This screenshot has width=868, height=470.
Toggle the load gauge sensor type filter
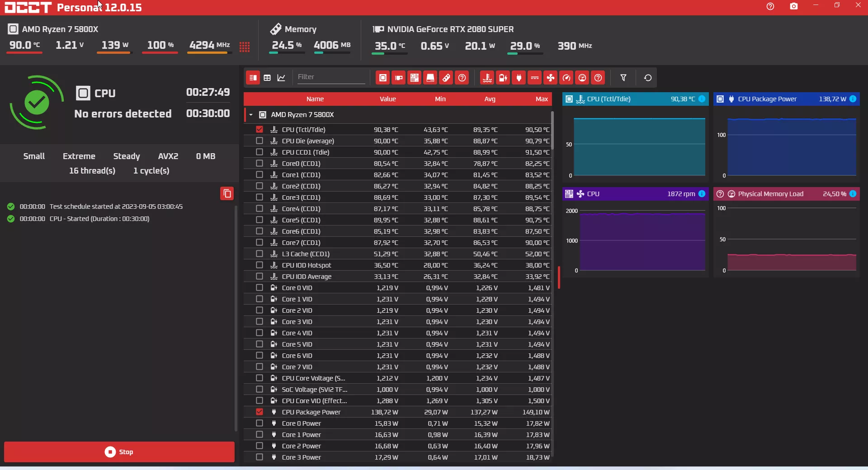(582, 78)
